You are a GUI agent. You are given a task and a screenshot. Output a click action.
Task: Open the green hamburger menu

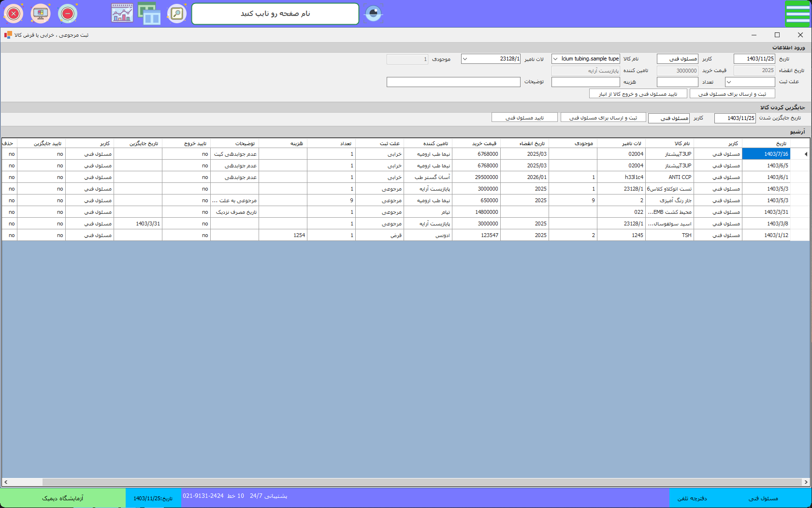point(797,14)
